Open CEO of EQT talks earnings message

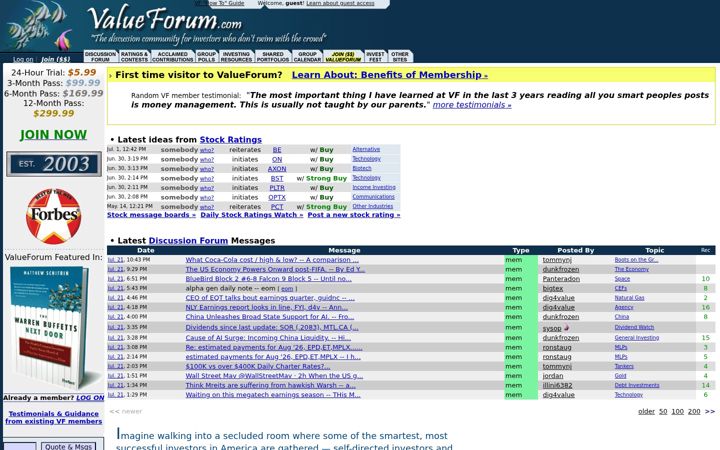(x=270, y=298)
